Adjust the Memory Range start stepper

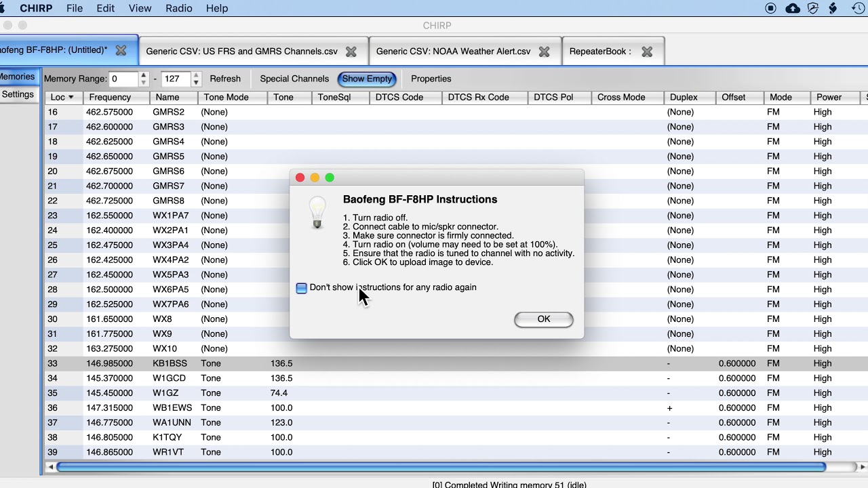click(x=144, y=79)
